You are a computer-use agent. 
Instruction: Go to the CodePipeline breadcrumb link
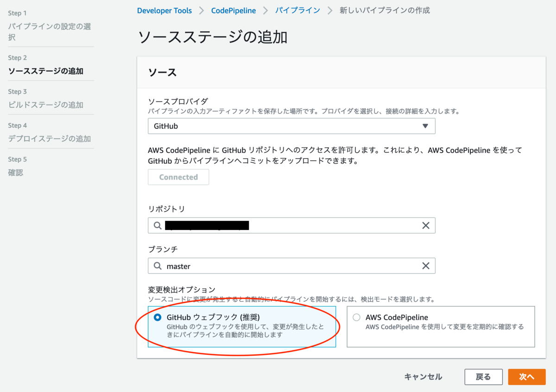click(x=234, y=10)
